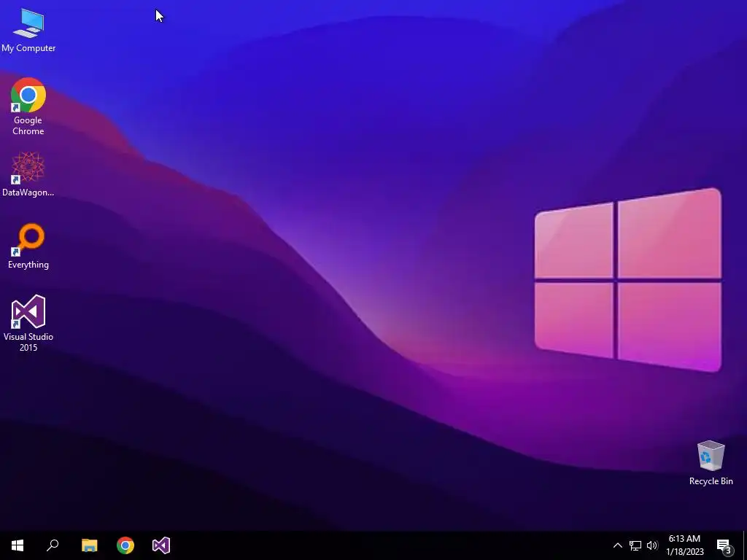The image size is (747, 560).
Task: Launch Chrome from the taskbar
Action: [125, 545]
